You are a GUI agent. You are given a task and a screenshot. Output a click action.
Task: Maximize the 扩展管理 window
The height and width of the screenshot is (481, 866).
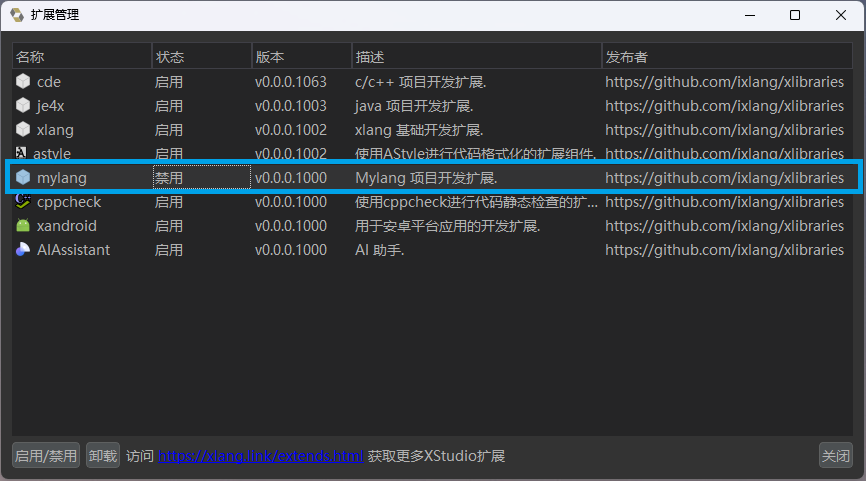pos(795,15)
